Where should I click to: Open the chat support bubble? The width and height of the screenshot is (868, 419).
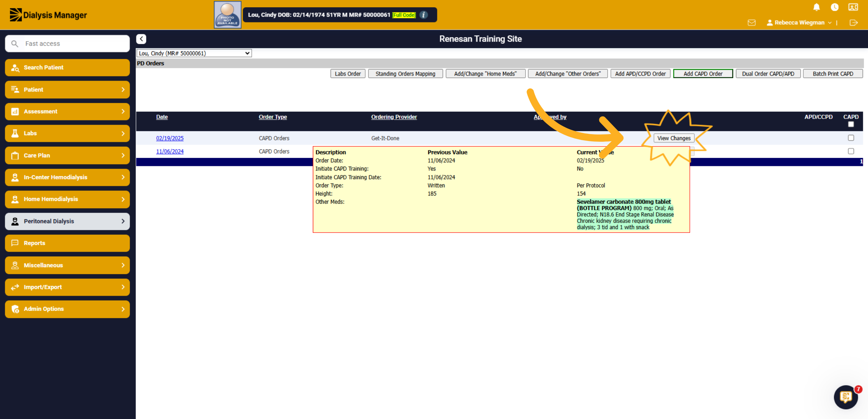[846, 397]
